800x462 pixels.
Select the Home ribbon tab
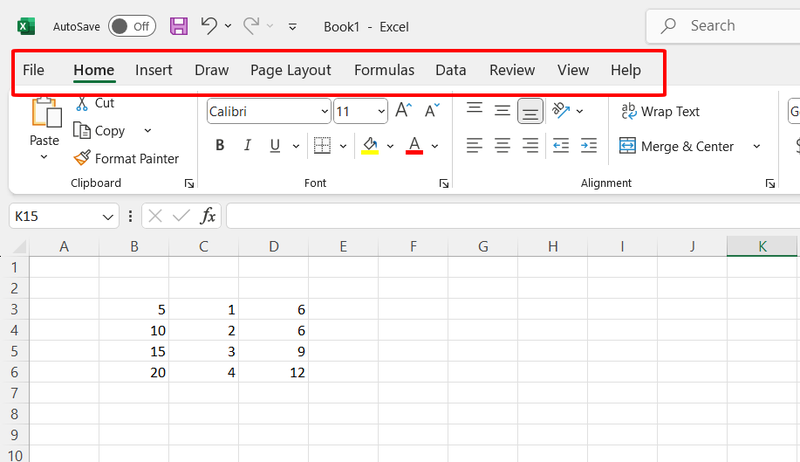tap(94, 70)
